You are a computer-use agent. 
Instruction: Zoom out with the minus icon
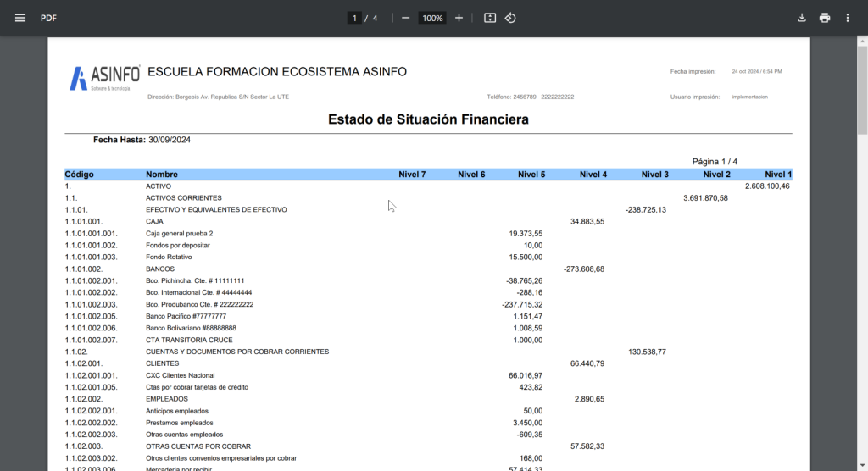(x=405, y=19)
